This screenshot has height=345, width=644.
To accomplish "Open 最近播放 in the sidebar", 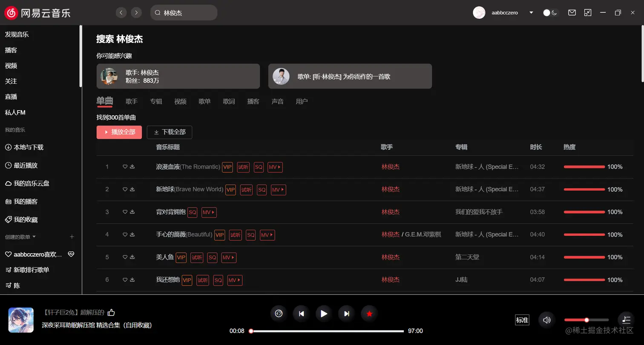I will click(21, 165).
